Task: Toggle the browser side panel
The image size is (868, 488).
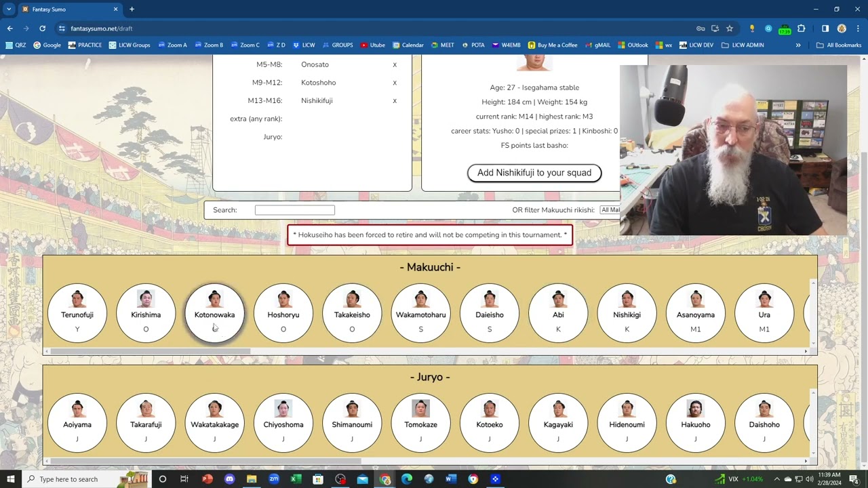Action: tap(825, 28)
